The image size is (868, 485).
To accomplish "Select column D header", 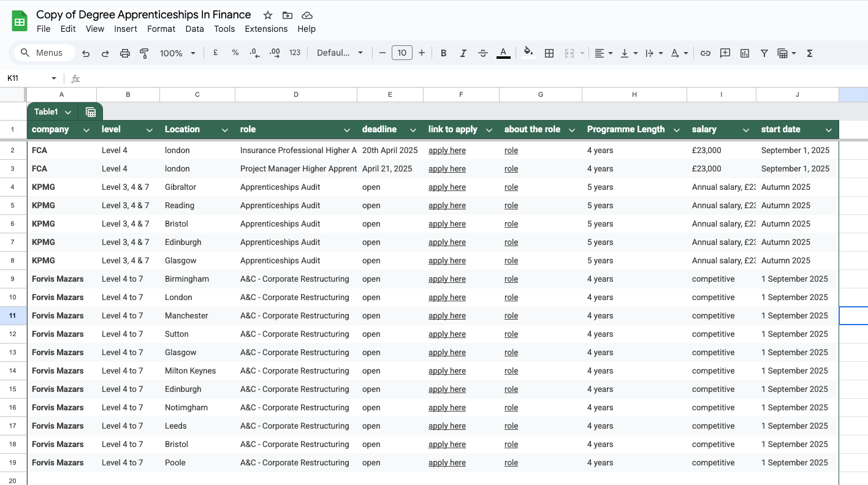I will click(x=296, y=94).
